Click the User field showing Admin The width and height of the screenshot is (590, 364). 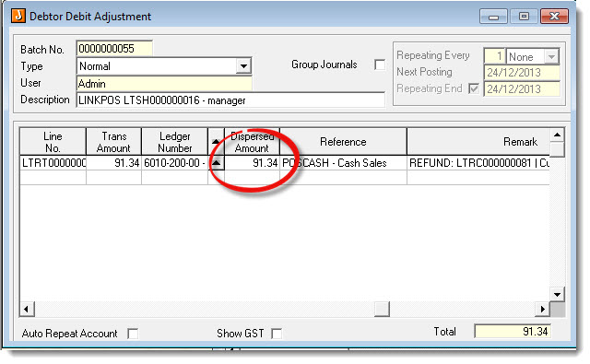[164, 84]
